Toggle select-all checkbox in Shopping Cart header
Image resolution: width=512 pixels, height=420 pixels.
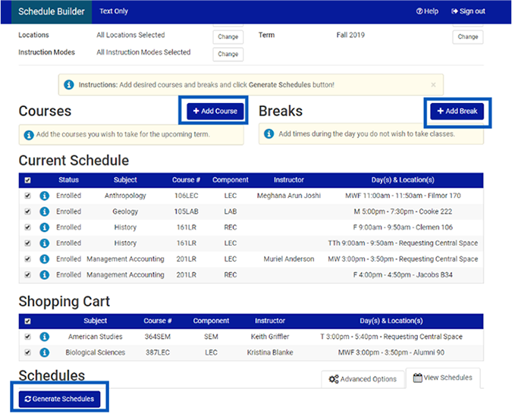point(28,321)
